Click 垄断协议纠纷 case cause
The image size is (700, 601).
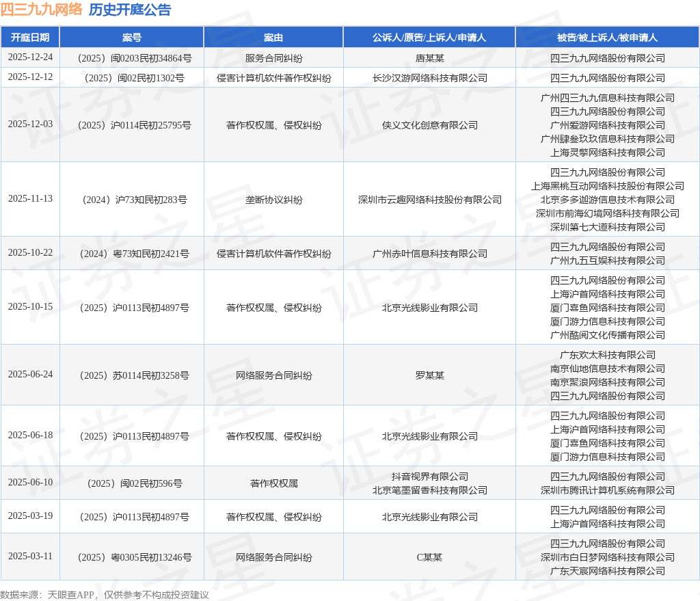(x=273, y=200)
